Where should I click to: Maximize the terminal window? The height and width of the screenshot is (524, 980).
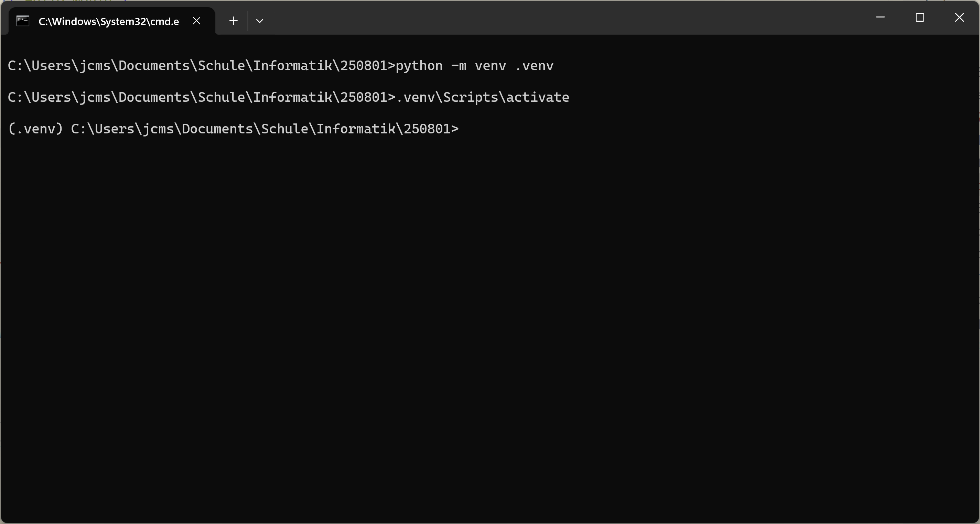pos(920,18)
